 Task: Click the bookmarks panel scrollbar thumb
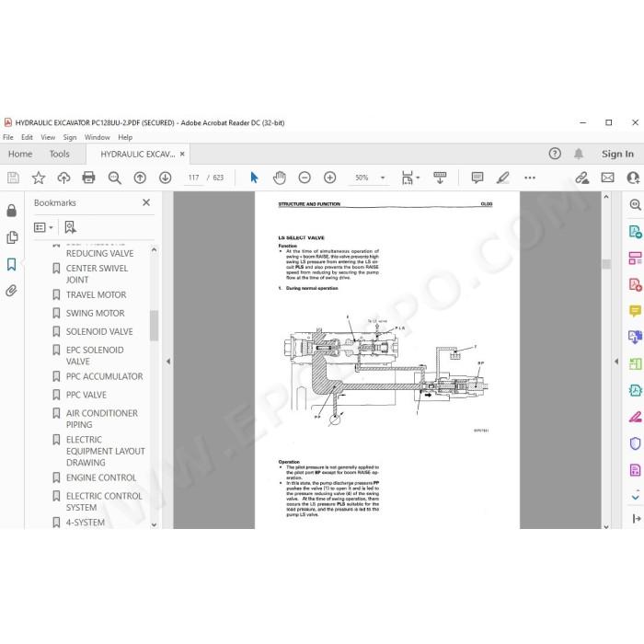point(154,326)
